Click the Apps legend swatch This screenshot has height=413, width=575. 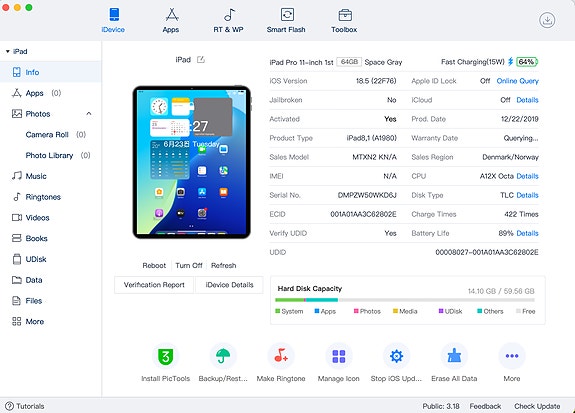pyautogui.click(x=317, y=311)
